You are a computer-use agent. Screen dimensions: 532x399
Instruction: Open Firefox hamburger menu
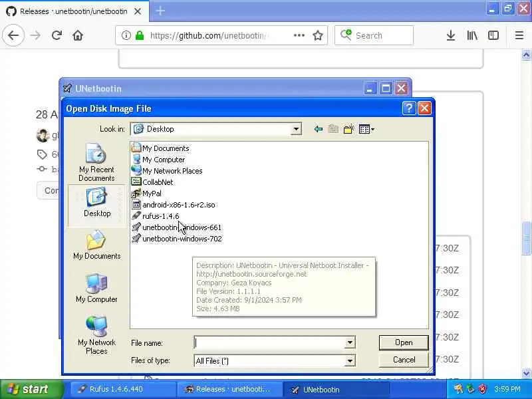pyautogui.click(x=519, y=35)
